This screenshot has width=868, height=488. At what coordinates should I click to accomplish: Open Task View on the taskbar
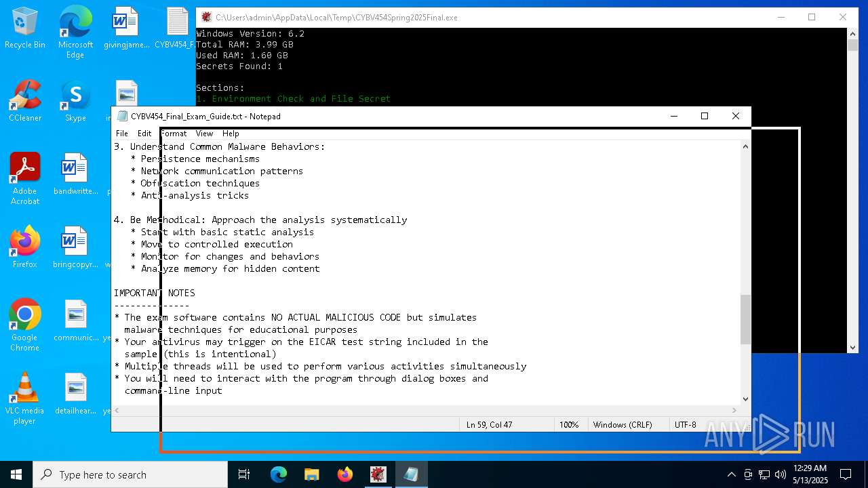244,474
